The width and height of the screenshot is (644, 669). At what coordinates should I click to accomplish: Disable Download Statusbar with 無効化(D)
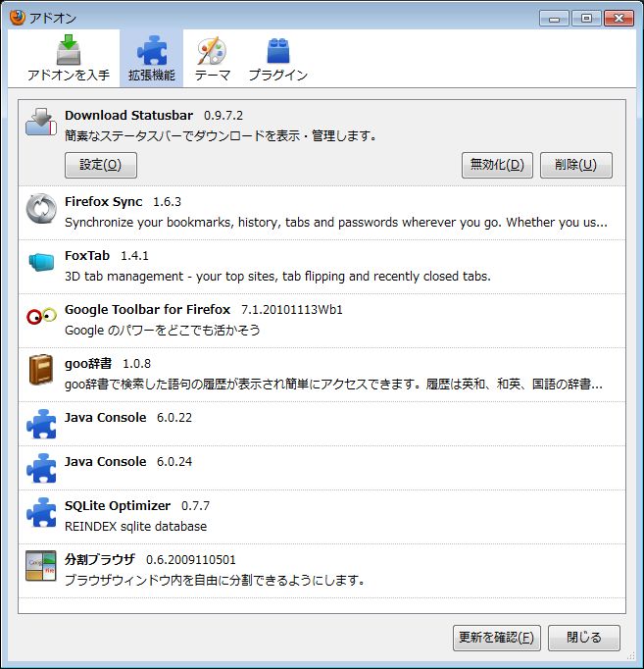[x=497, y=165]
